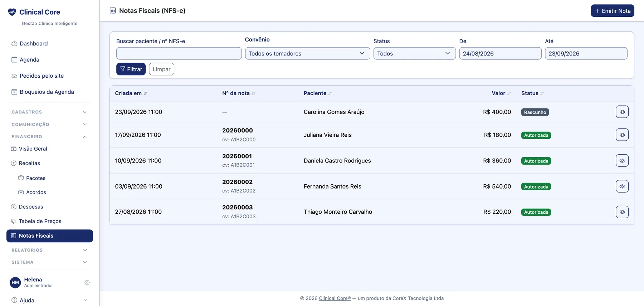
Task: Expand the Relatórios sidebar section
Action: pyautogui.click(x=50, y=250)
